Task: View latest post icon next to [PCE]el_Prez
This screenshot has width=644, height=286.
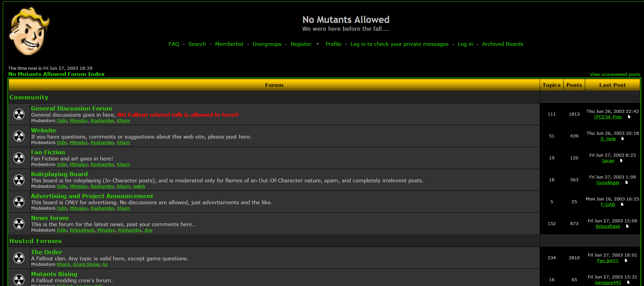Action: click(x=629, y=117)
